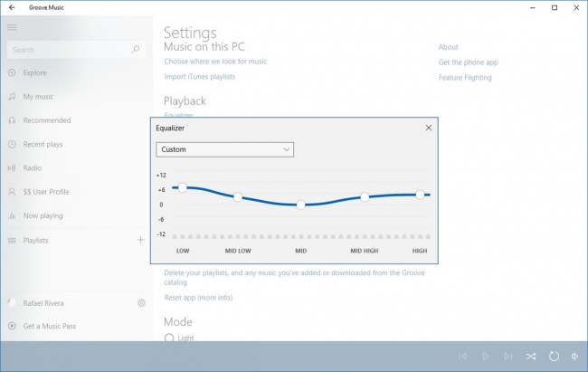Click the Recent plays clock icon
The image size is (588, 372).
click(12, 144)
